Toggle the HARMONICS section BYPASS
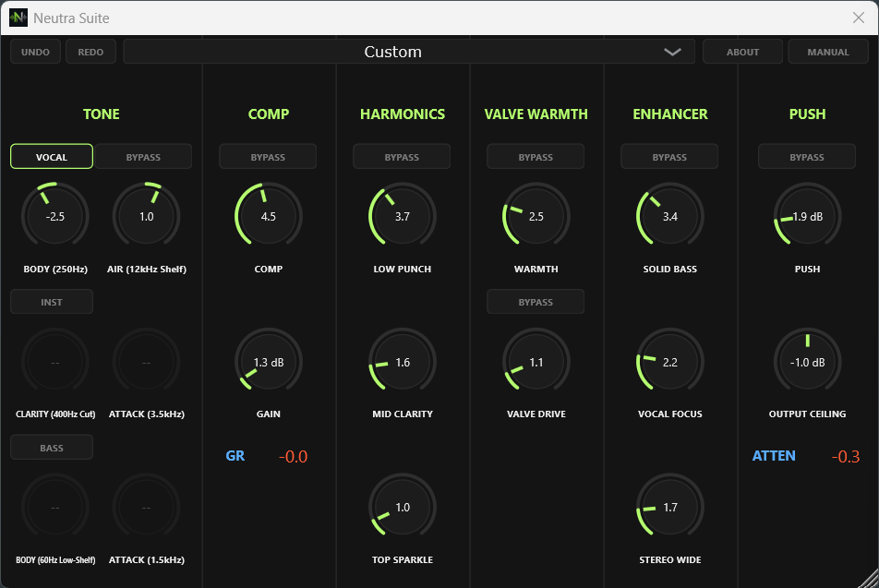 pos(402,156)
